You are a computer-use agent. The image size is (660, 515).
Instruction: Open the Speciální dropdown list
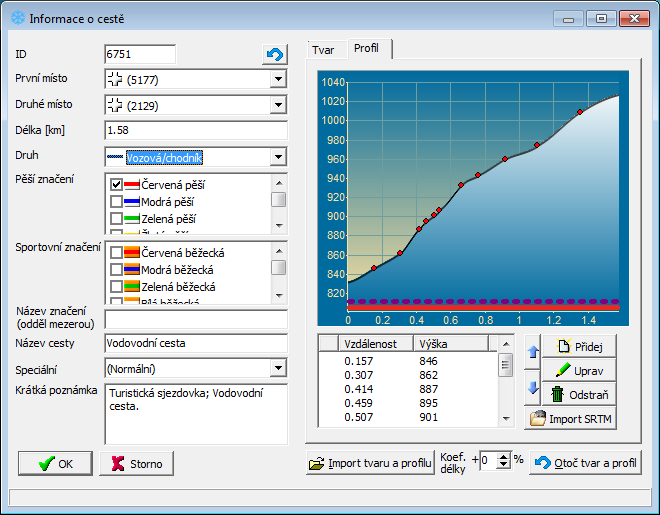pyautogui.click(x=278, y=368)
